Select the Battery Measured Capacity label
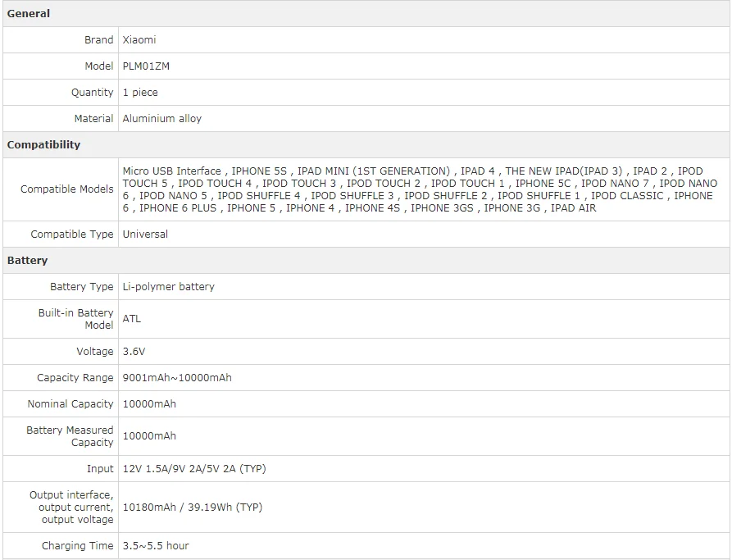732x560 pixels. 70,435
